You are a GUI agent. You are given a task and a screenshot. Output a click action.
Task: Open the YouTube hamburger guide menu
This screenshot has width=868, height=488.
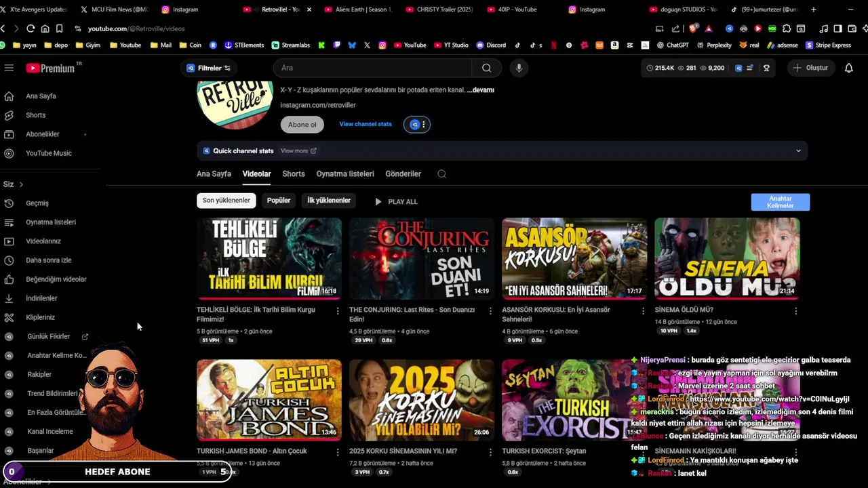[9, 68]
